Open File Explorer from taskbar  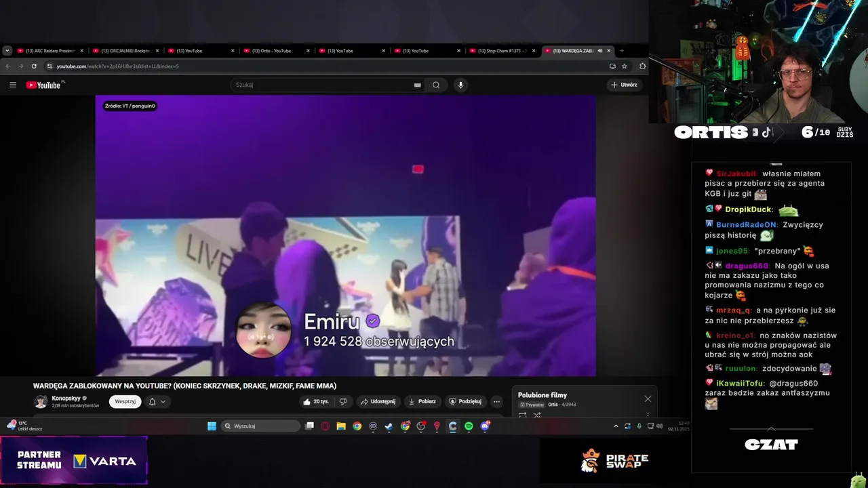point(341,426)
